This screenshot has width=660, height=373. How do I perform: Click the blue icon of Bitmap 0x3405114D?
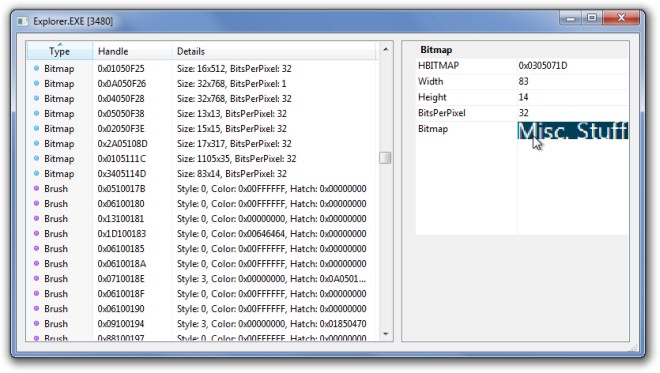36,173
